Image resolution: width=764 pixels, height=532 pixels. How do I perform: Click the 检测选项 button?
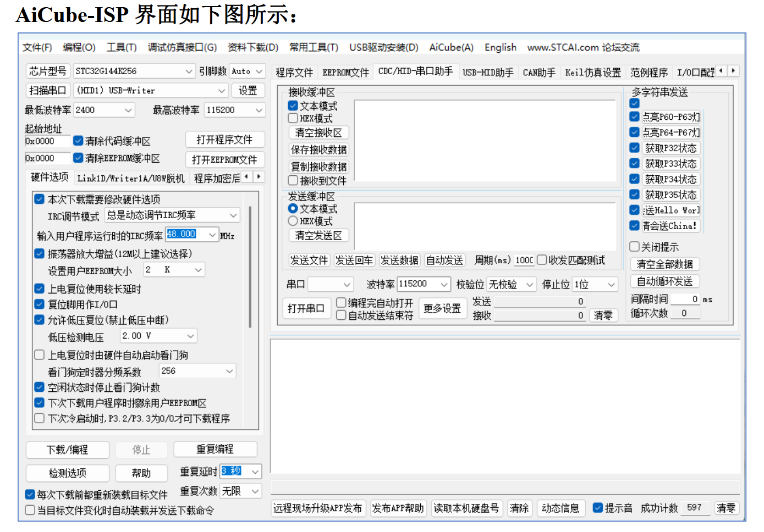(x=67, y=473)
